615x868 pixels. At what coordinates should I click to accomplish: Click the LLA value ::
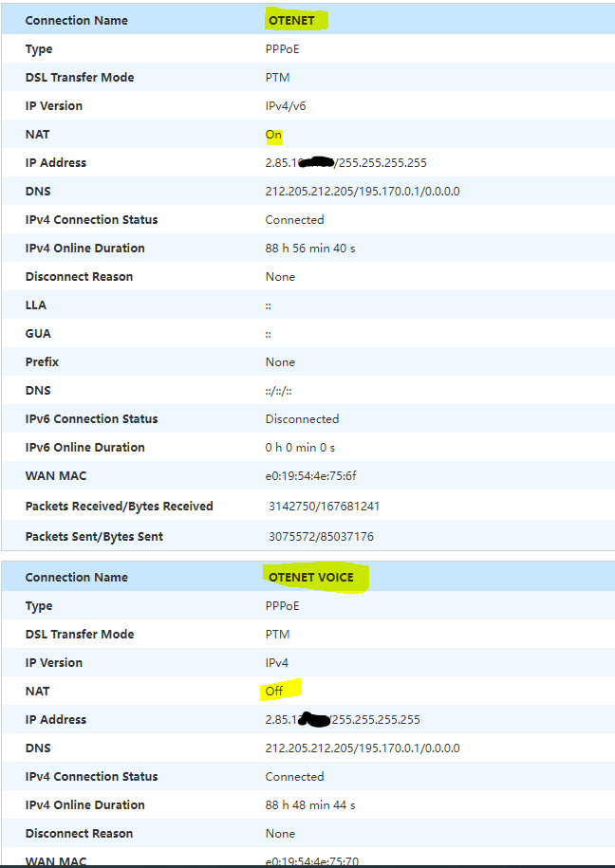tap(269, 306)
